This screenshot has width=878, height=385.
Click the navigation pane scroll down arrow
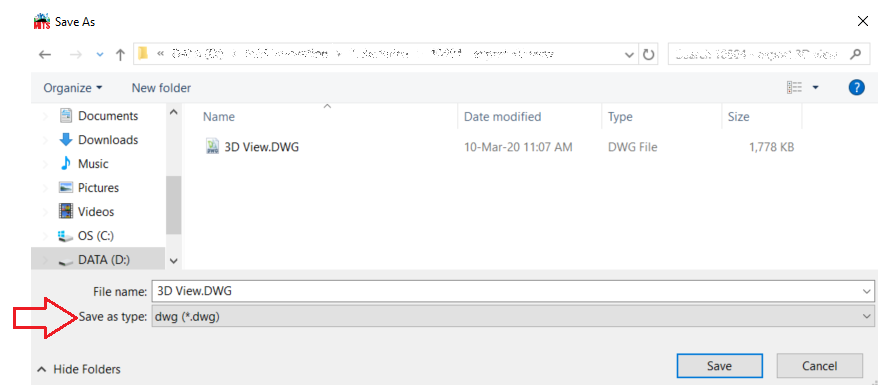coord(174,261)
